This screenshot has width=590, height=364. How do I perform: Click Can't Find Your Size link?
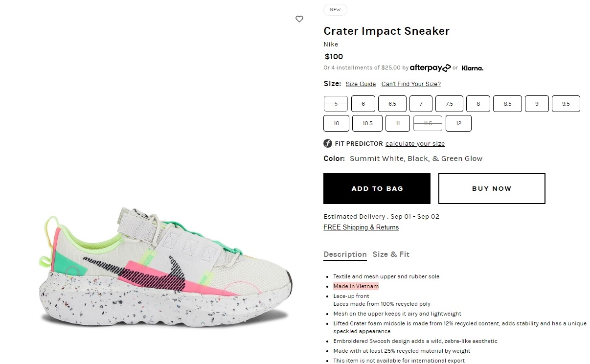411,84
